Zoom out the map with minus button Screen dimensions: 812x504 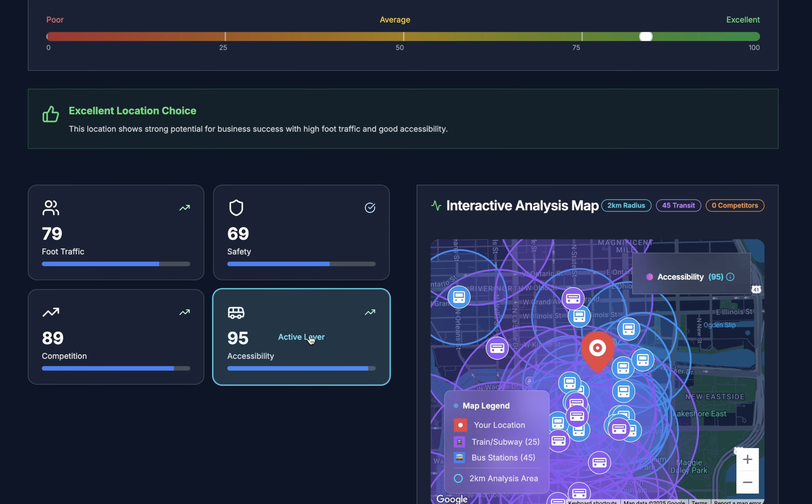point(747,482)
